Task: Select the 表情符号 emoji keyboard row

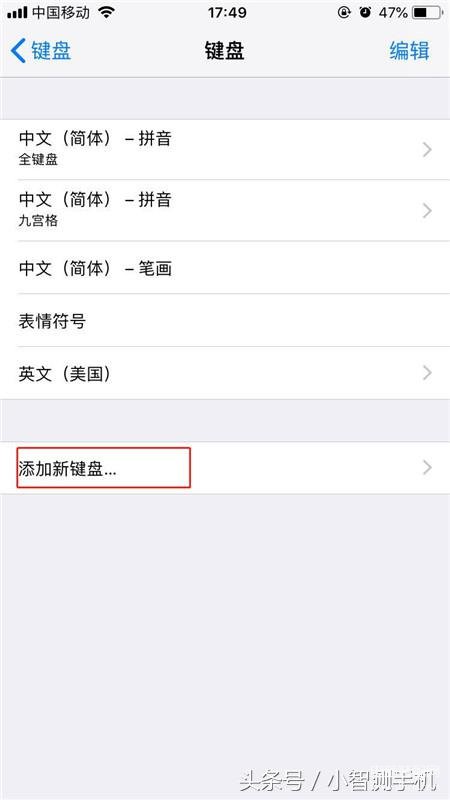Action: [x=225, y=320]
